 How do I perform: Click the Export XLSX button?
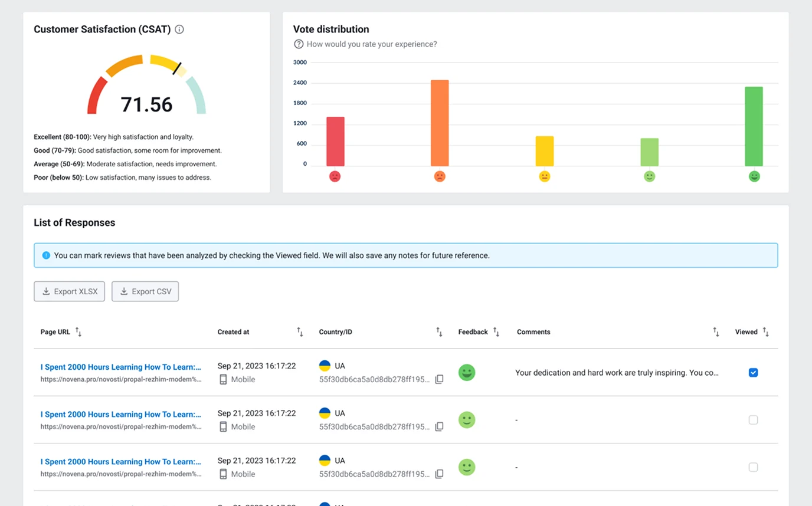[x=69, y=291]
